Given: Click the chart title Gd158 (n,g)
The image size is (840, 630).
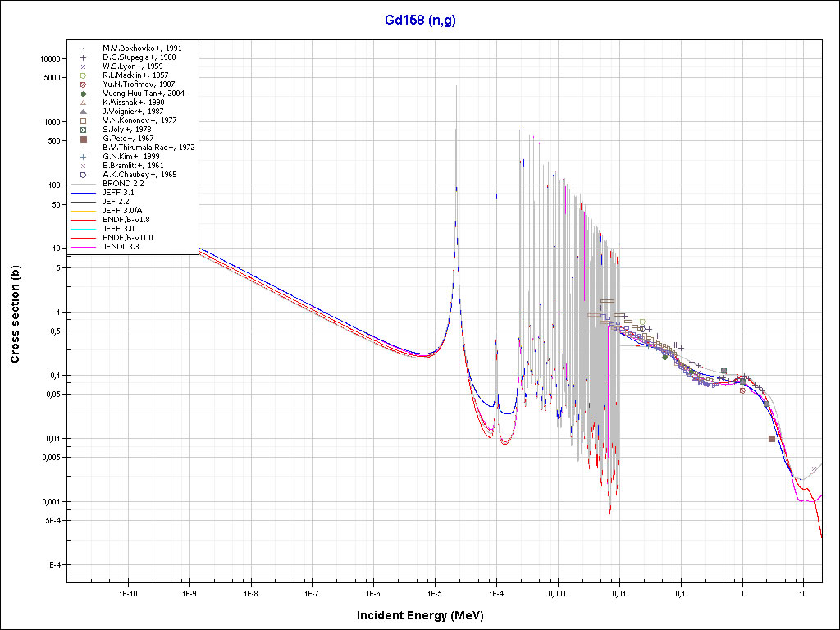Looking at the screenshot, I should [x=420, y=21].
